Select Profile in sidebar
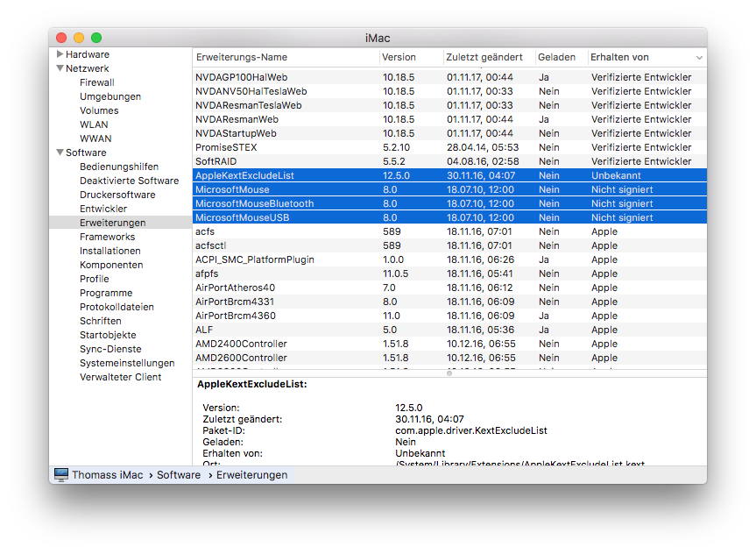 [x=94, y=279]
